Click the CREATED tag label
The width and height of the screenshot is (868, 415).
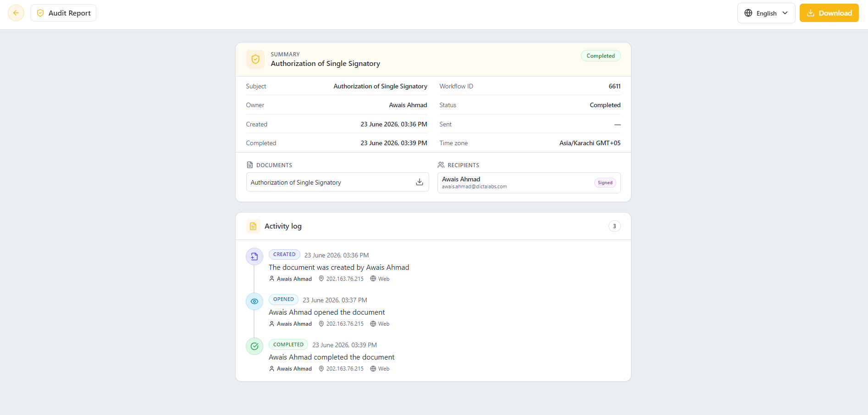[x=284, y=255]
